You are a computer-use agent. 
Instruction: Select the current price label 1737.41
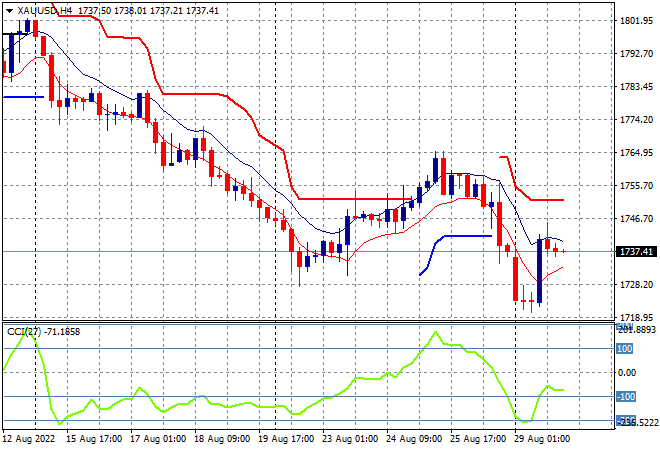[636, 252]
